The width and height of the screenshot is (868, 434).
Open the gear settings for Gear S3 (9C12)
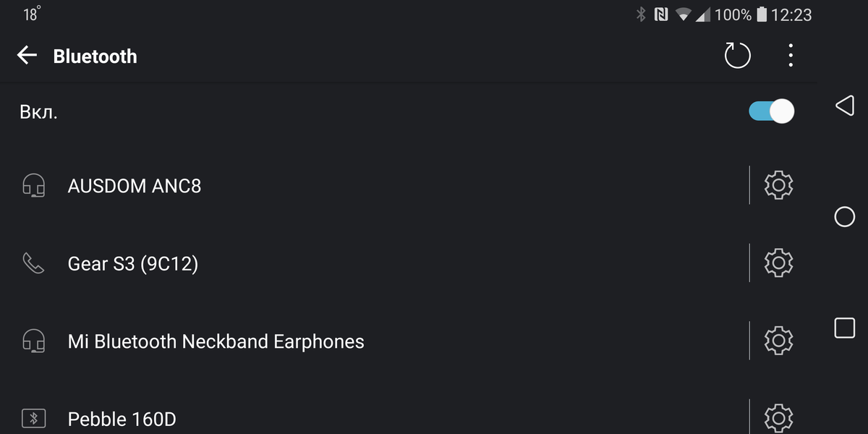pyautogui.click(x=778, y=263)
